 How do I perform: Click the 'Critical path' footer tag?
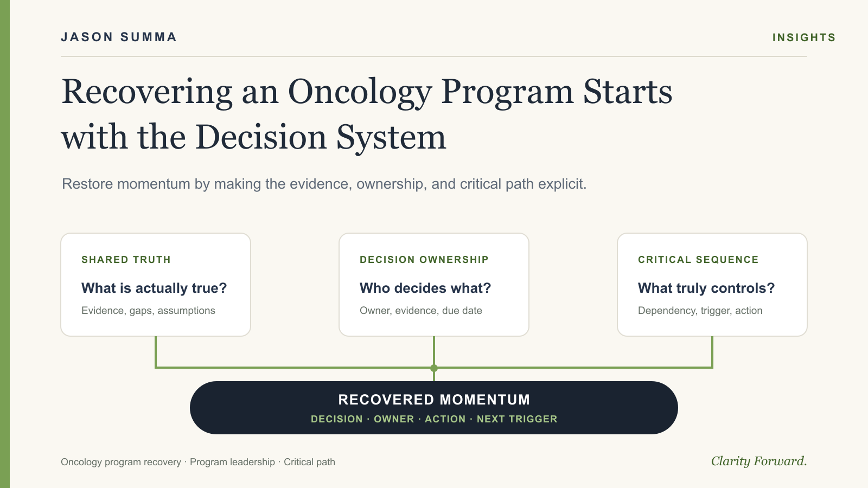[x=309, y=462]
